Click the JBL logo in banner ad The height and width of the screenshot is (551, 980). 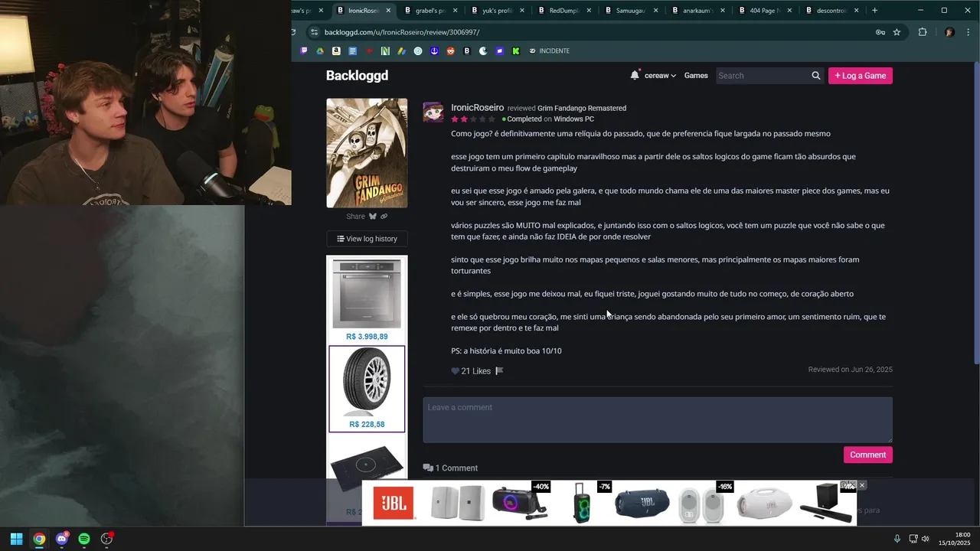pyautogui.click(x=394, y=504)
